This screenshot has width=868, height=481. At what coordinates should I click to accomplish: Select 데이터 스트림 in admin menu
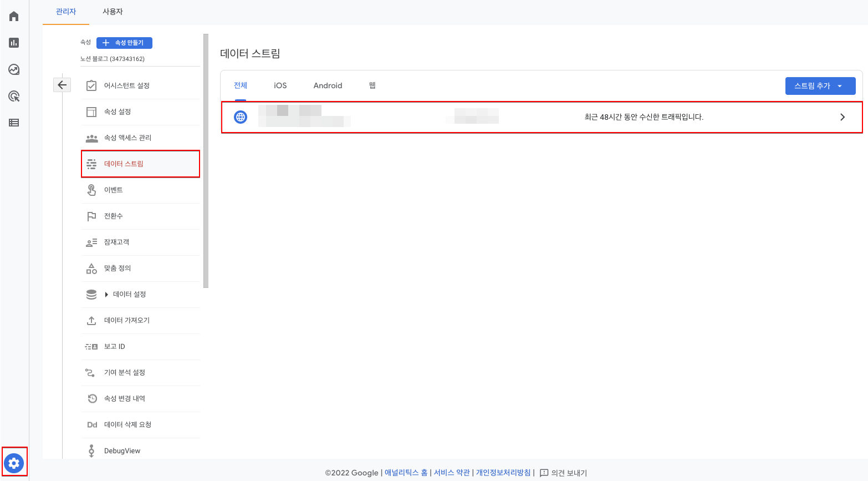[x=140, y=164]
